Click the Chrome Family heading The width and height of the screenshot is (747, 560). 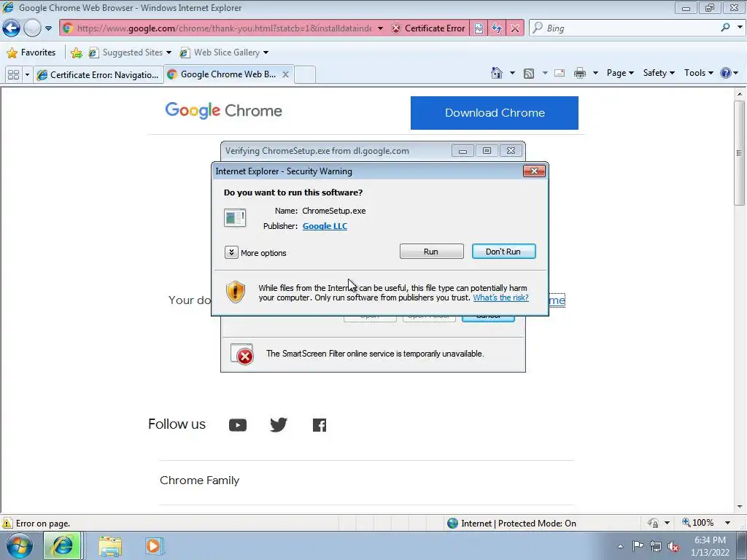[x=200, y=481]
